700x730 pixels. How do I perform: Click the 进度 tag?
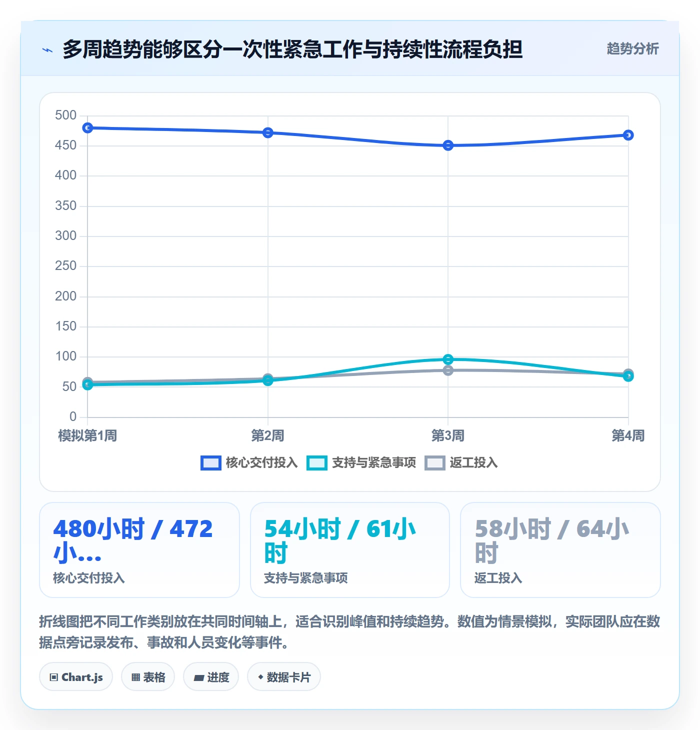(211, 677)
